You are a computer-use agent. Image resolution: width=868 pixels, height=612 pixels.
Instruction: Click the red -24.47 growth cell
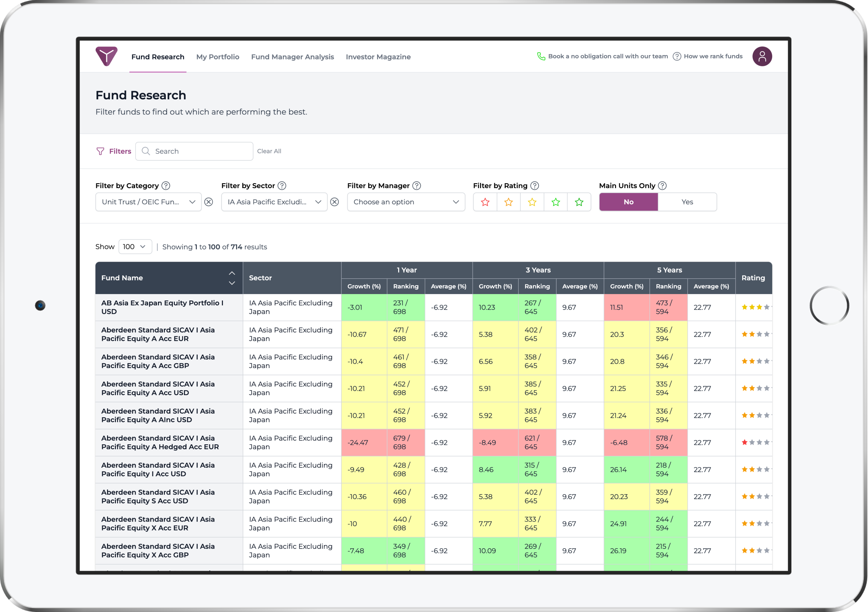click(364, 442)
